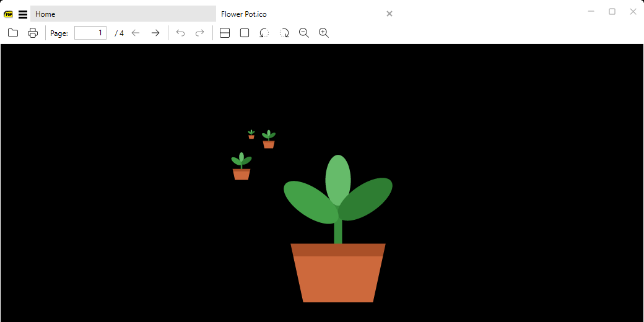Click the "/ 4" page count text
The height and width of the screenshot is (322, 644).
pyautogui.click(x=119, y=33)
